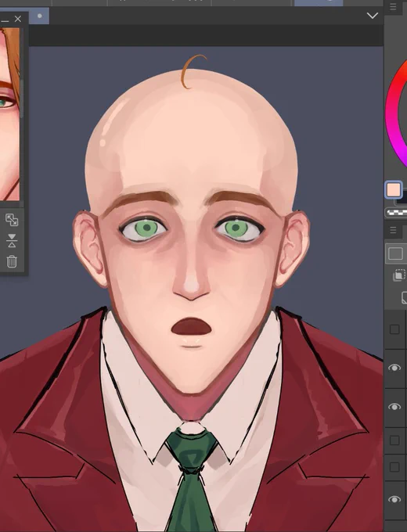The width and height of the screenshot is (407, 532).
Task: Hide the third layer using its eye
Action: point(394,407)
